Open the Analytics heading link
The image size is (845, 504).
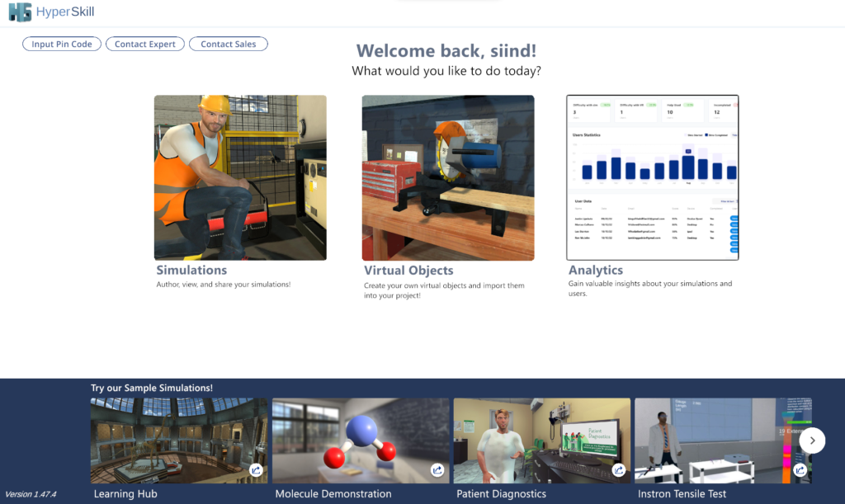(596, 270)
